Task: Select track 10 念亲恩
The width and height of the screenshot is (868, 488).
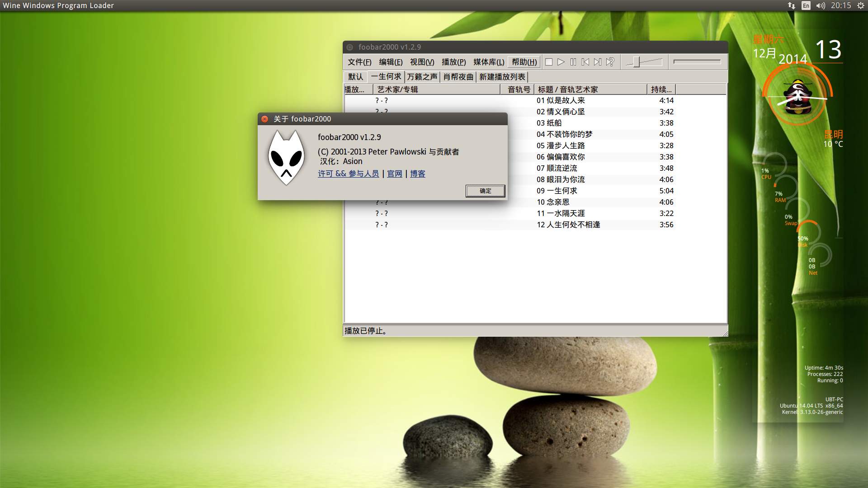Action: [x=553, y=202]
